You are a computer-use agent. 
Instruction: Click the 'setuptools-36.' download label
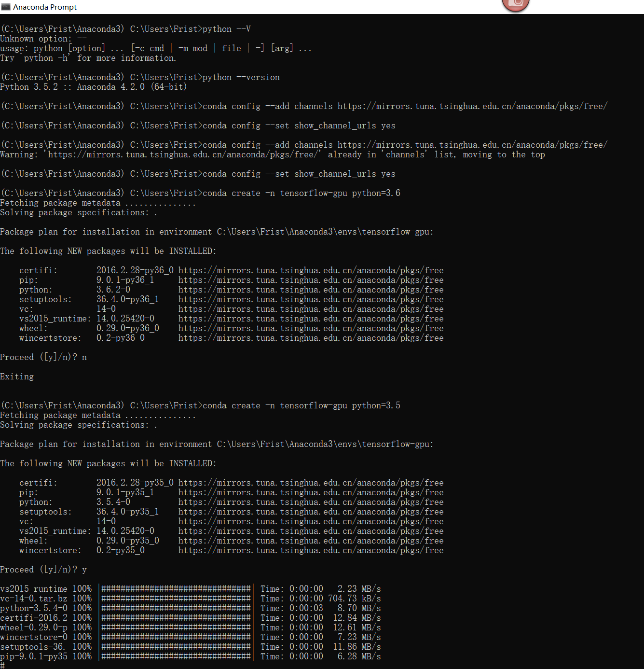tap(32, 647)
